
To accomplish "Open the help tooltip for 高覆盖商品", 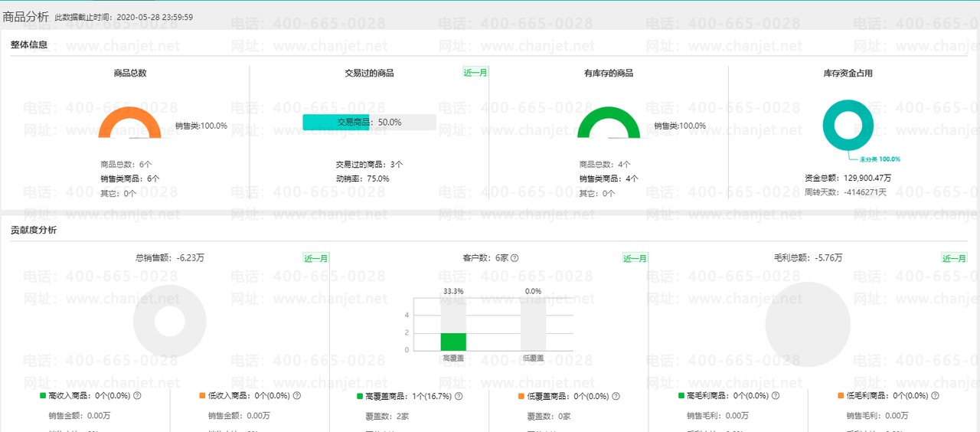I will click(x=457, y=397).
